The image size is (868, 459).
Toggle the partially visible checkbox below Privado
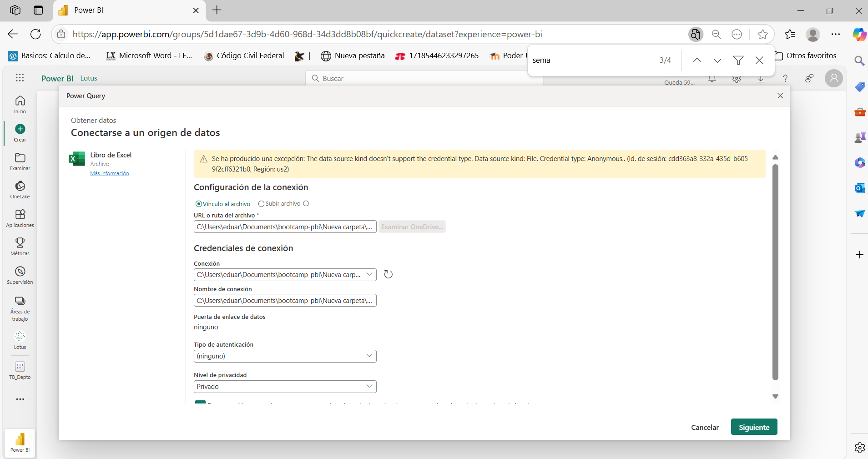point(200,402)
